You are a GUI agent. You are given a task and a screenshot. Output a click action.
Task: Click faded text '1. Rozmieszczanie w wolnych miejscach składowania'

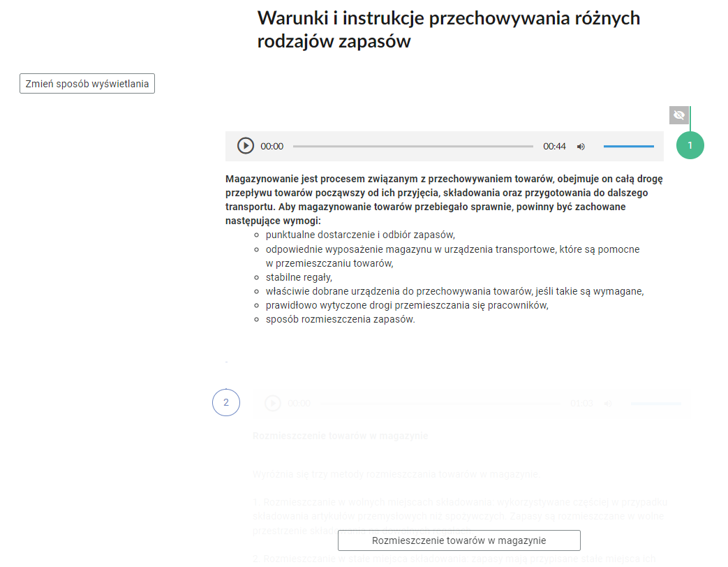[460, 516]
